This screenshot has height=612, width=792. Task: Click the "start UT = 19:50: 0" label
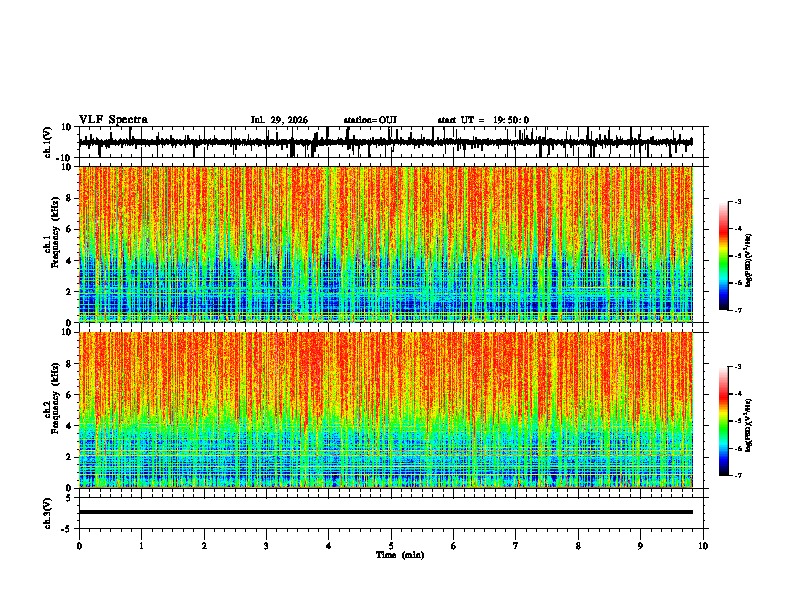tap(483, 120)
